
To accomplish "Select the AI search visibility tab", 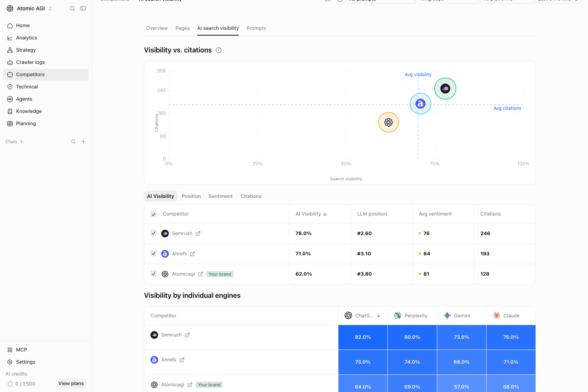I will coord(218,28).
